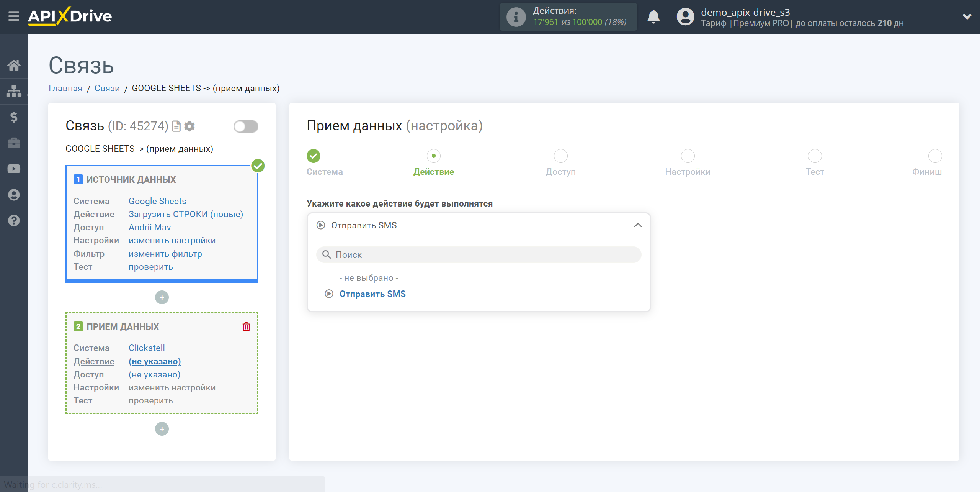Open the profile sidebar icon

[14, 195]
